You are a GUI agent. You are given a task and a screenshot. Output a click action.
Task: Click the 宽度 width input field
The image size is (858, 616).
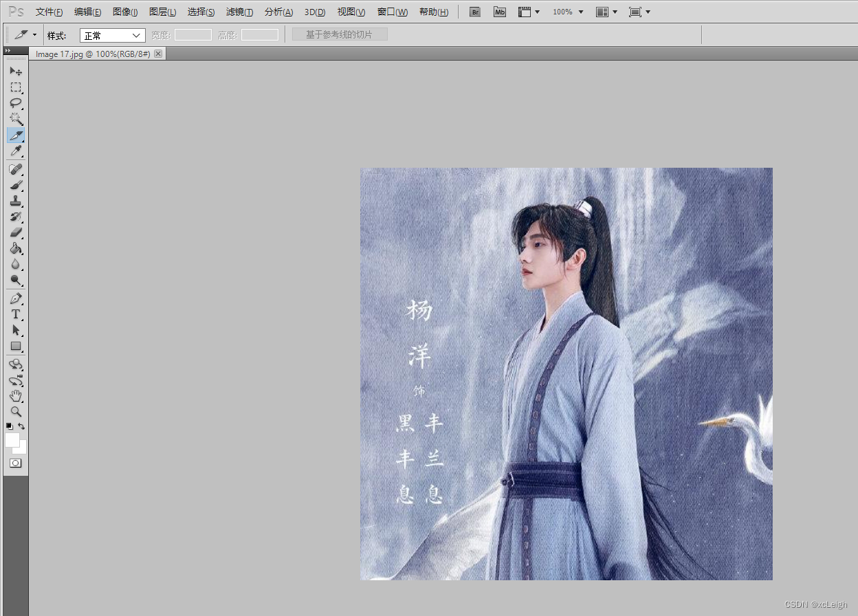pyautogui.click(x=192, y=35)
